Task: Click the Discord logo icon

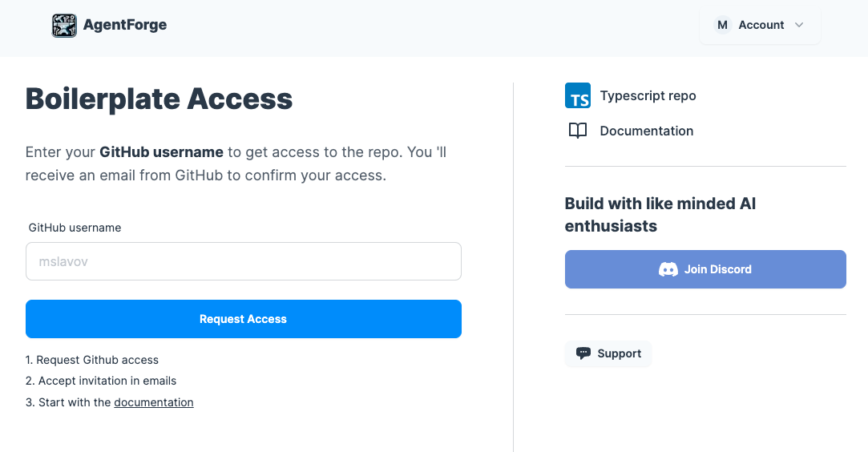Action: coord(668,269)
